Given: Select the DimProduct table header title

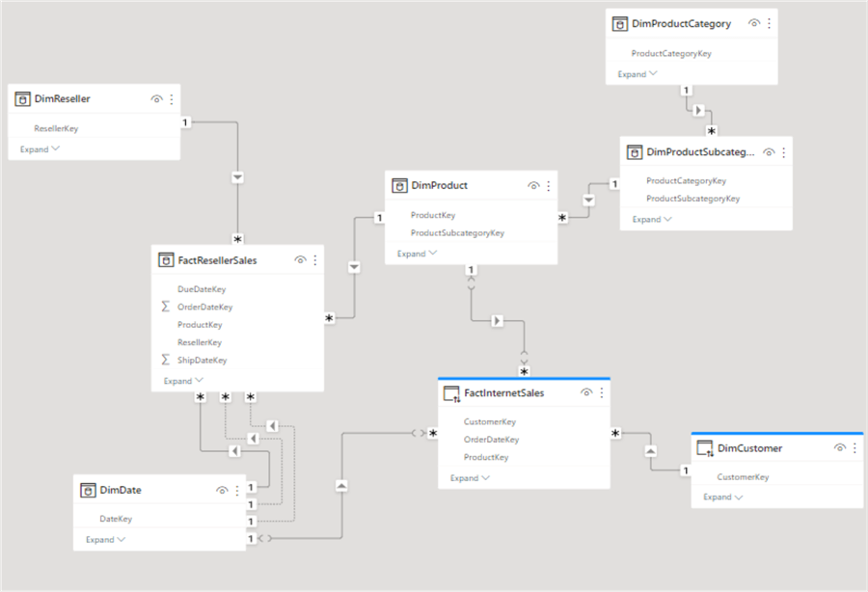Looking at the screenshot, I should click(x=439, y=185).
